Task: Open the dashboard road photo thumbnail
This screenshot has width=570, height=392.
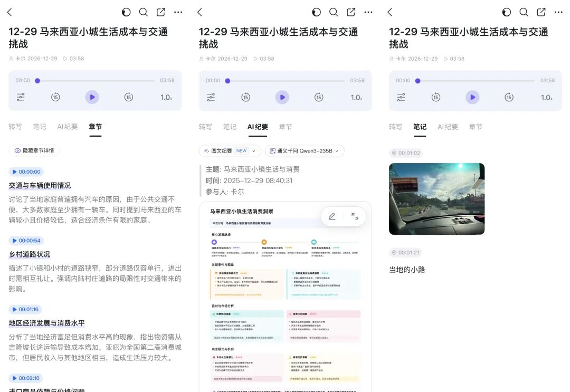Action: [436, 198]
